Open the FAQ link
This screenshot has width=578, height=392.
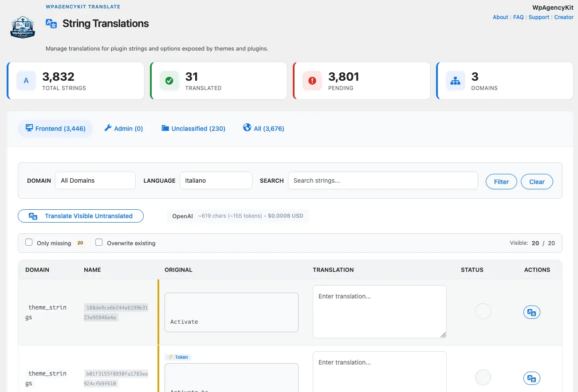click(x=519, y=17)
